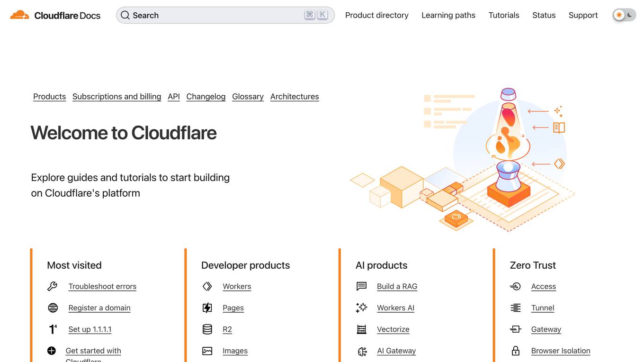Click the Command-K keyboard shortcut badge
644x362 pixels.
pos(316,15)
